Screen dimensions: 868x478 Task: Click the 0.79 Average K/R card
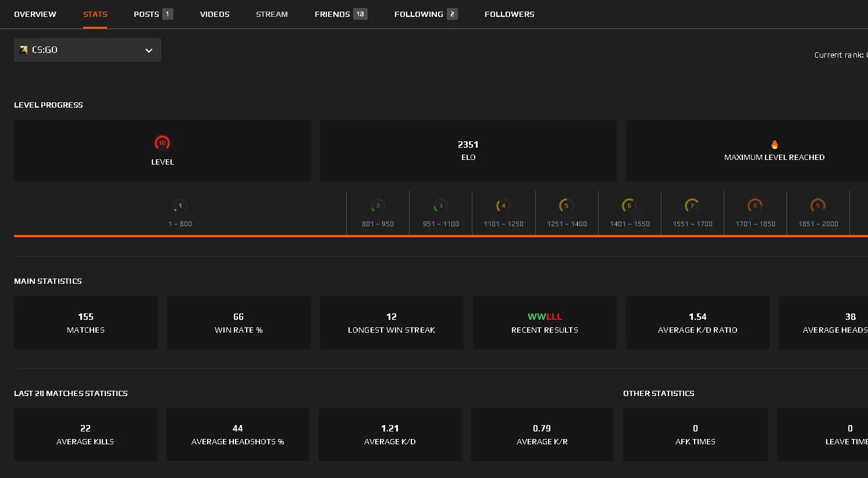pos(542,434)
